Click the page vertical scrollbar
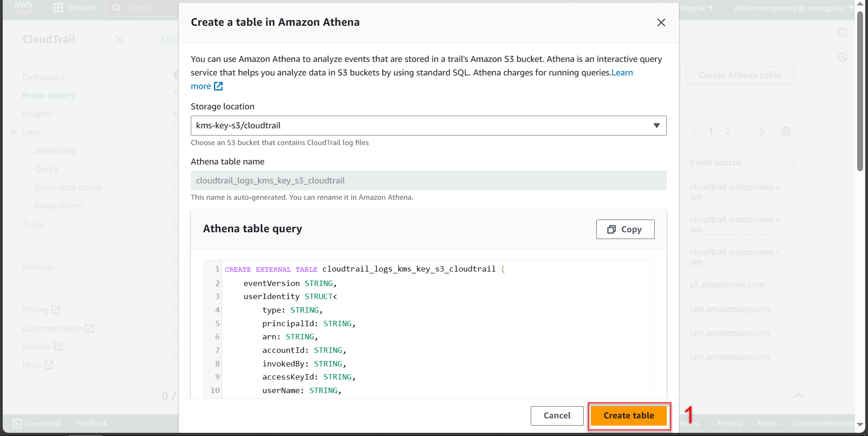868x436 pixels. coord(860,90)
